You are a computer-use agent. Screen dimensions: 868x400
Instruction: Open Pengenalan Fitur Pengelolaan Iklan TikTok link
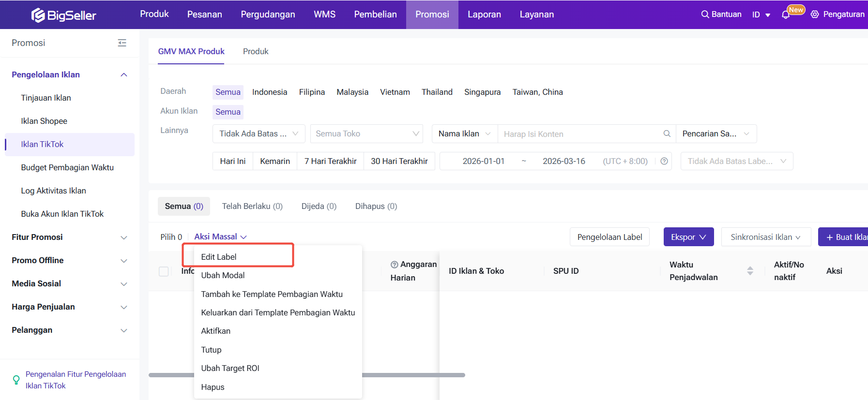[x=76, y=380]
